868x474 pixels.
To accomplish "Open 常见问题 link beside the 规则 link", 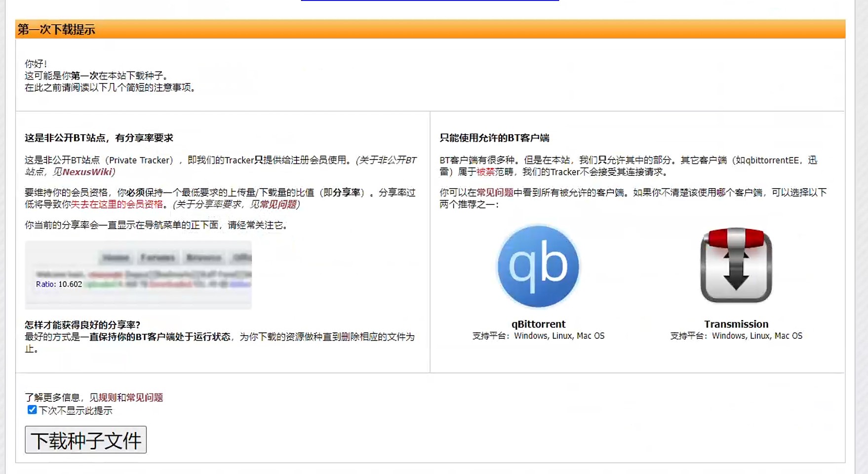I will pos(145,397).
